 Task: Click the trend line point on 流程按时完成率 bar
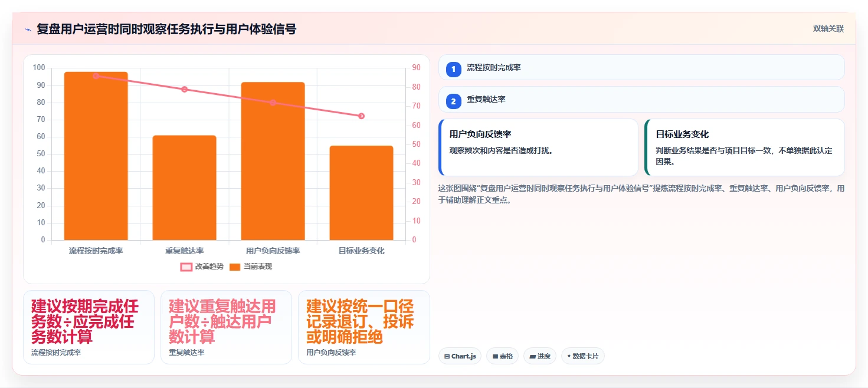tap(96, 75)
